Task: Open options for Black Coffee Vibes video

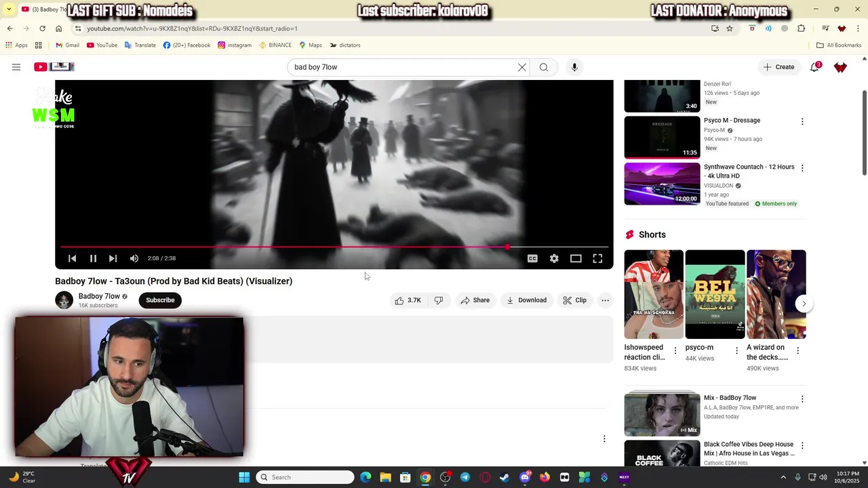Action: [x=802, y=445]
